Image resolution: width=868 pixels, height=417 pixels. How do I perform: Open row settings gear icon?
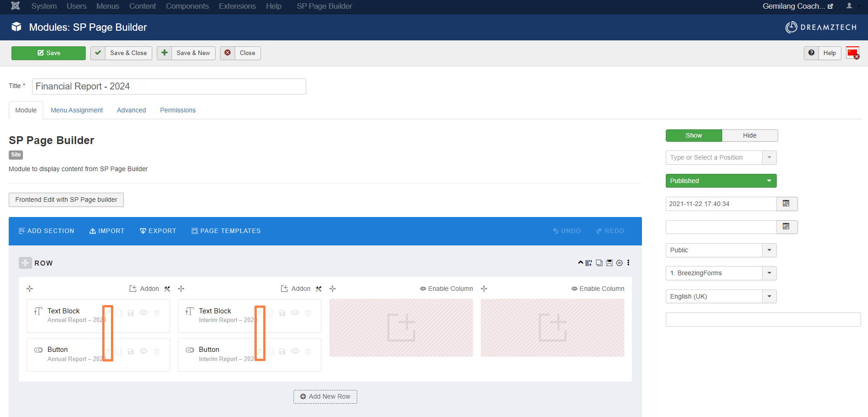coord(619,263)
